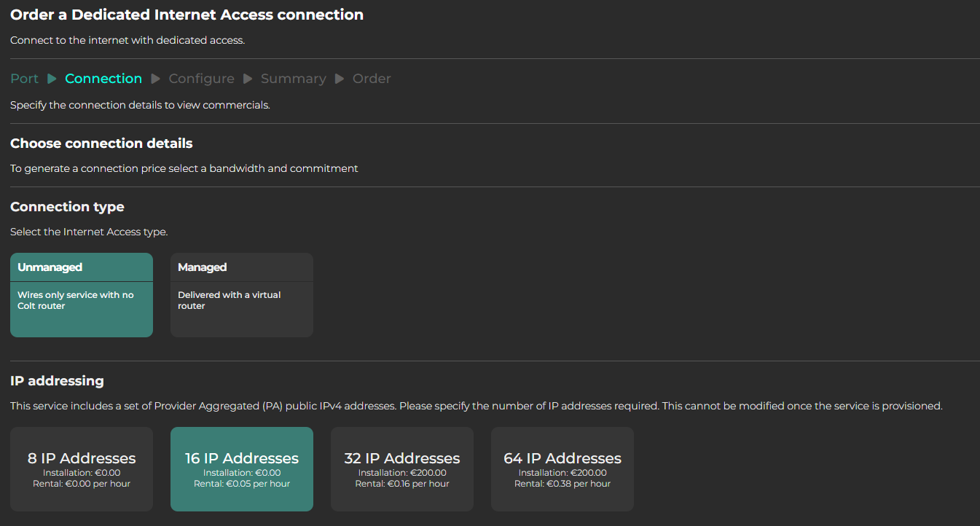Click the Provider Aggregated IPv4 description text
The height and width of the screenshot is (526, 980).
coord(476,406)
